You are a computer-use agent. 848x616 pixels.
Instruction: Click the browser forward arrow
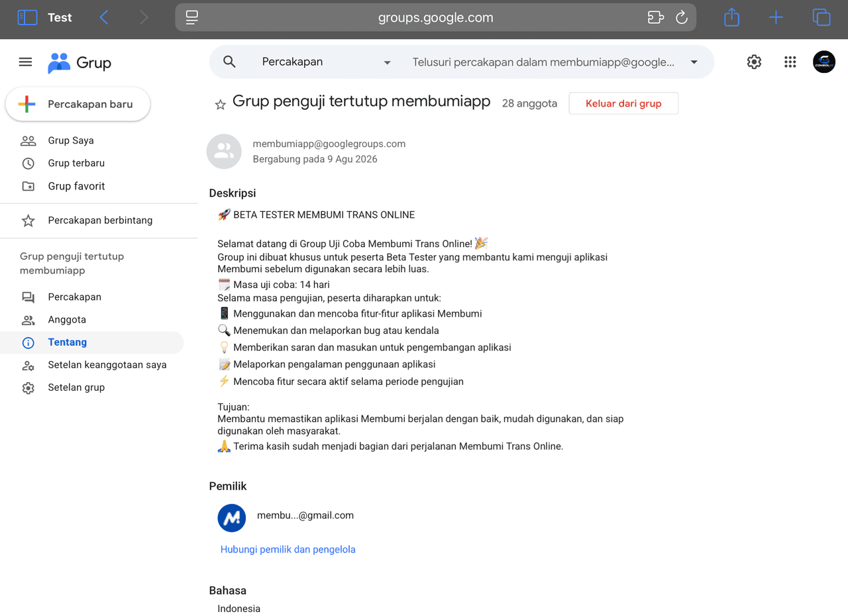pyautogui.click(x=144, y=17)
